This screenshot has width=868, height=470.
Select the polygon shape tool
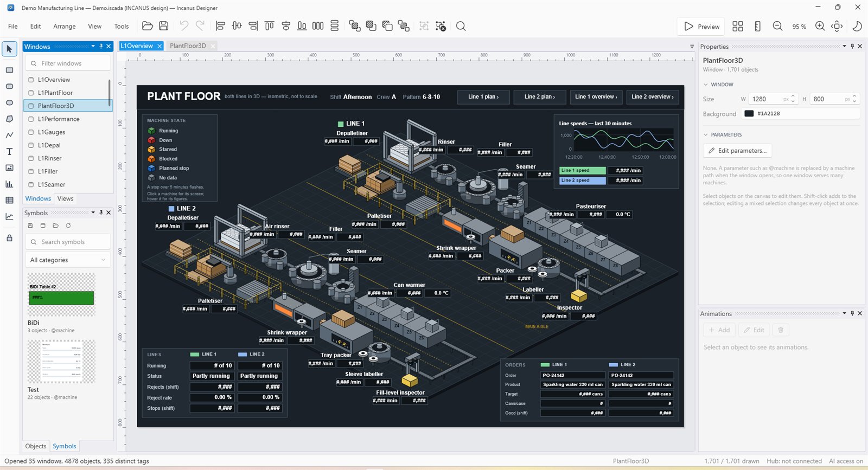(x=9, y=119)
